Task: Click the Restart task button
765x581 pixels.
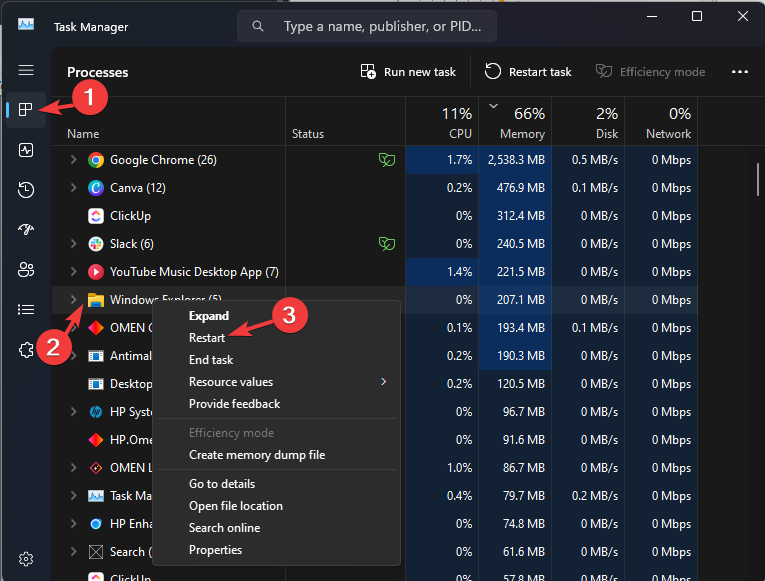Action: (528, 72)
